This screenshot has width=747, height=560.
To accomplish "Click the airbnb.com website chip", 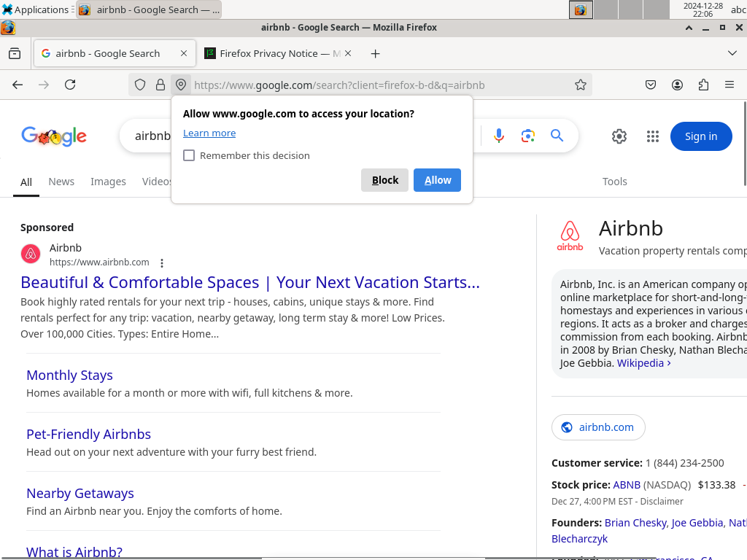I will 598,427.
